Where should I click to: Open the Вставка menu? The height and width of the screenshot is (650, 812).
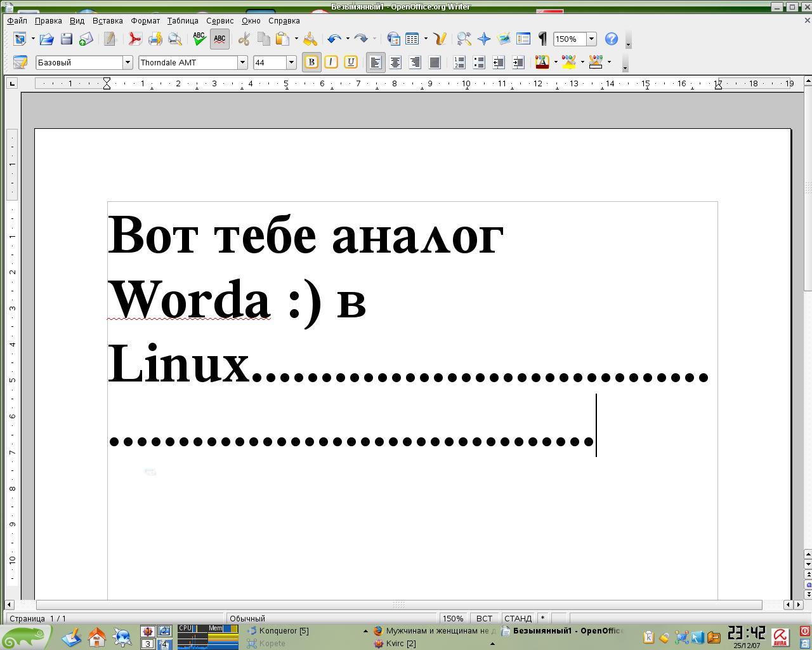tap(107, 20)
